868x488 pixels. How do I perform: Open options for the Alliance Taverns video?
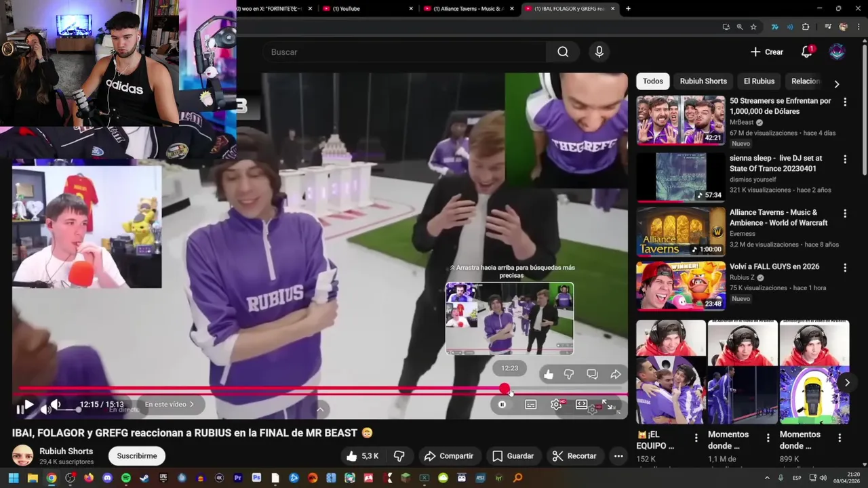(845, 213)
